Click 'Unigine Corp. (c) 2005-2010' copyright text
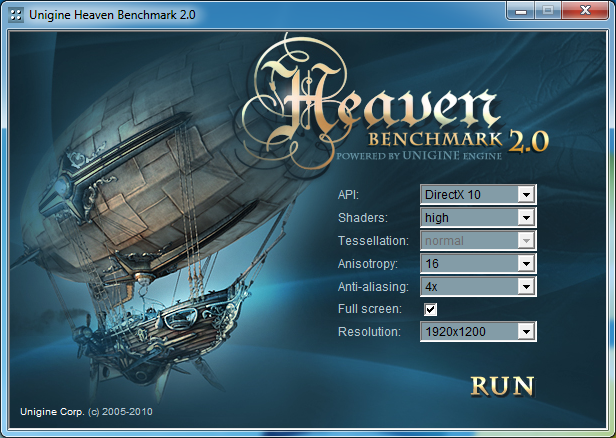 [x=86, y=412]
